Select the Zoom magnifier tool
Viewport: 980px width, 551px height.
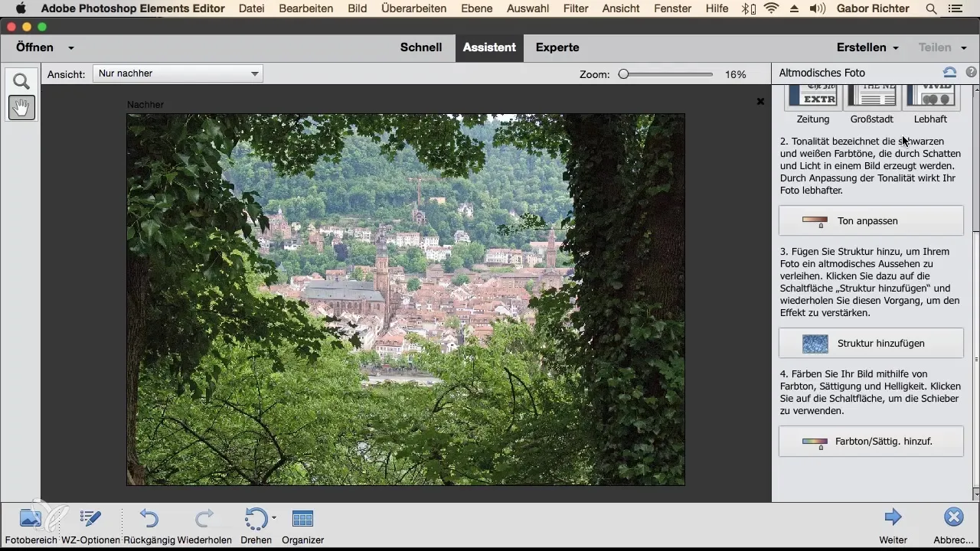tap(21, 81)
